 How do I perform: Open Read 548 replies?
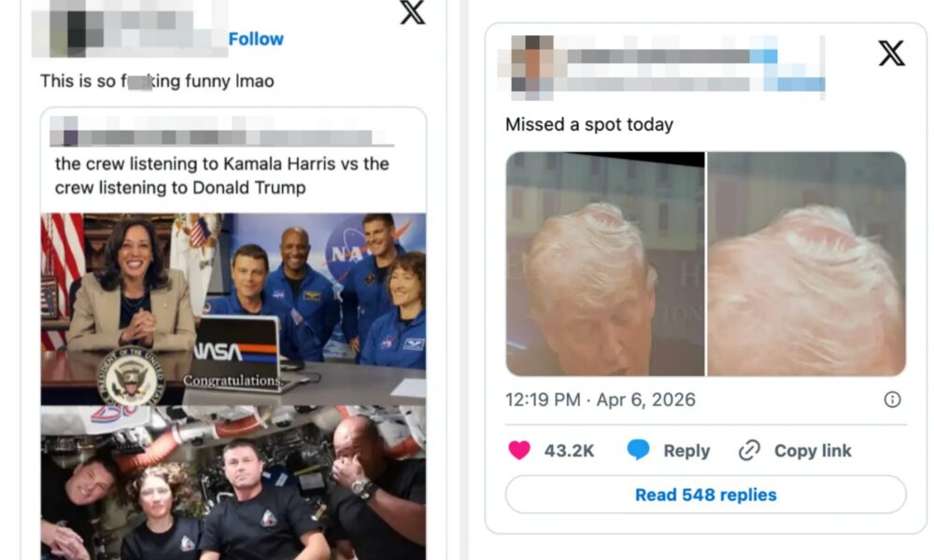(706, 495)
